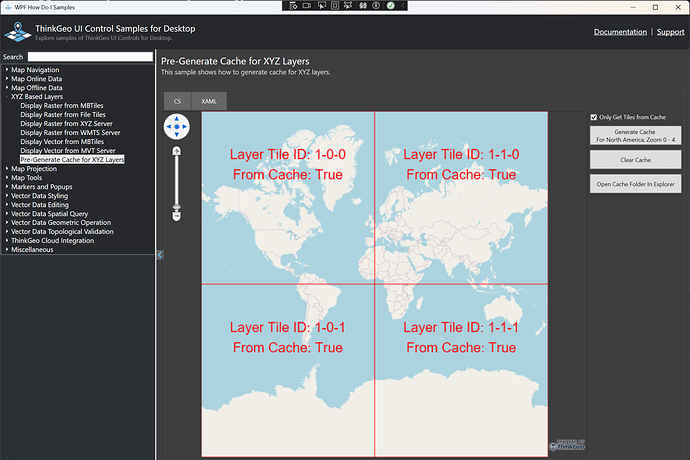
Task: Uncheck Only Get Tiles from Cache
Action: pos(594,117)
